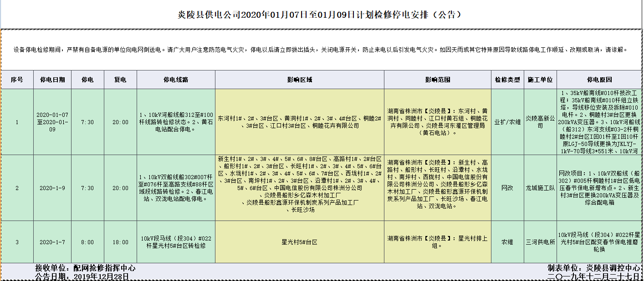Select the 业扩/农维 maintenance type cell
Image resolution: width=644 pixels, height=281 pixels.
507,122
